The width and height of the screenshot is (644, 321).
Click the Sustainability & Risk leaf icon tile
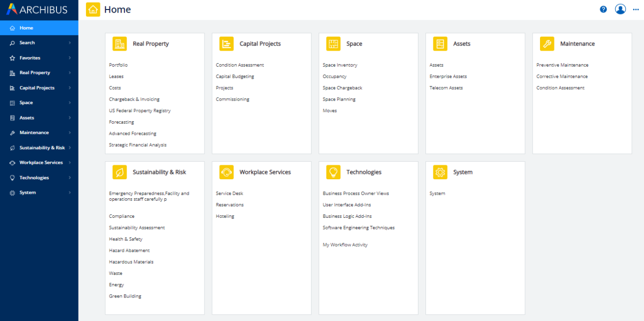pos(119,172)
